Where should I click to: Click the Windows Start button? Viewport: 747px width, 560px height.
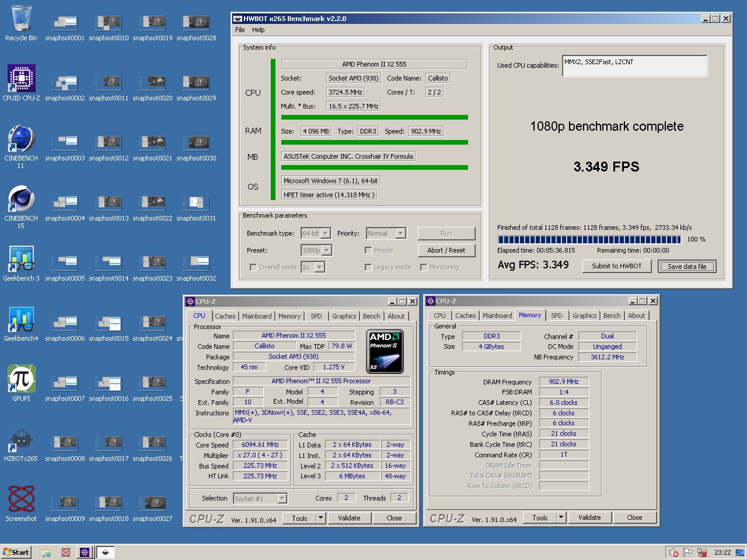[16, 552]
